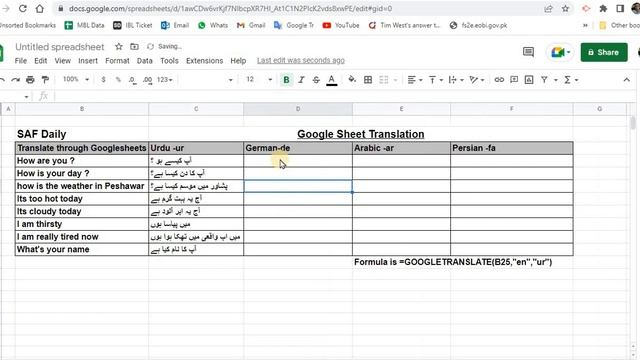The image size is (640, 360).
Task: Select column D header
Action: (298, 109)
